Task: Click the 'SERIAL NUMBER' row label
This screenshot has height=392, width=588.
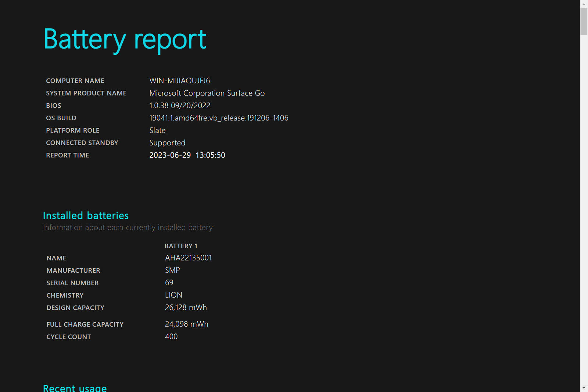Action: pos(72,283)
